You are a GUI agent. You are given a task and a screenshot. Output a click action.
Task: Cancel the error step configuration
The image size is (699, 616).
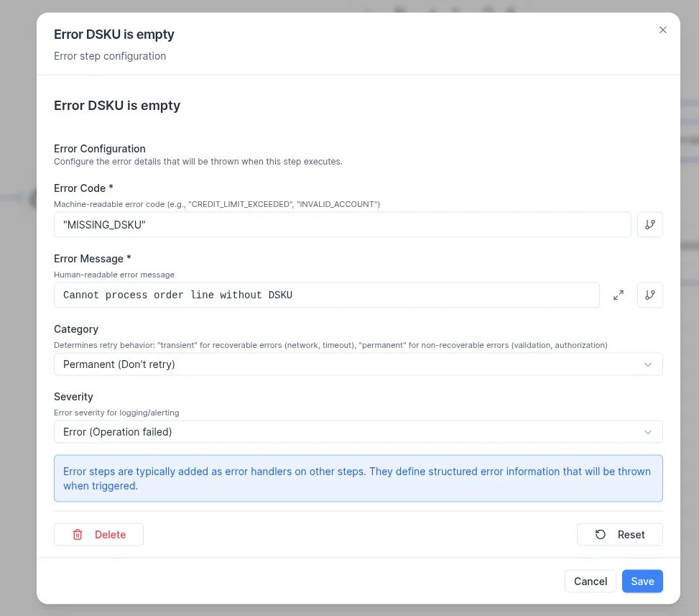point(590,581)
